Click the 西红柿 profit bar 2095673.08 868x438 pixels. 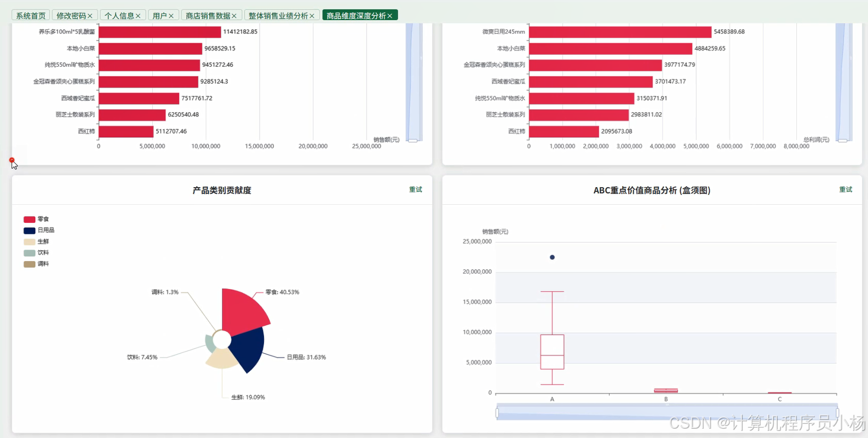click(564, 131)
